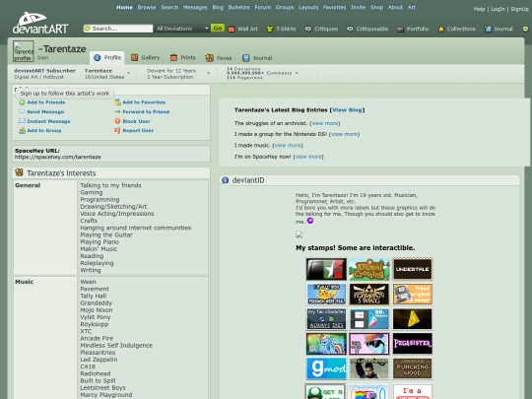The height and width of the screenshot is (399, 532).
Task: Click the Instant Message envelope icon
Action: coord(22,121)
